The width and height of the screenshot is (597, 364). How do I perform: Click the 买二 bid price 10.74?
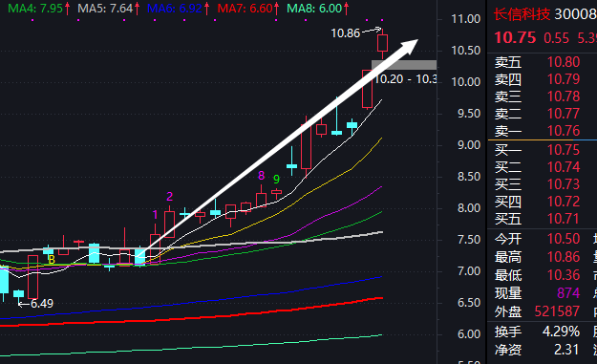pos(564,167)
